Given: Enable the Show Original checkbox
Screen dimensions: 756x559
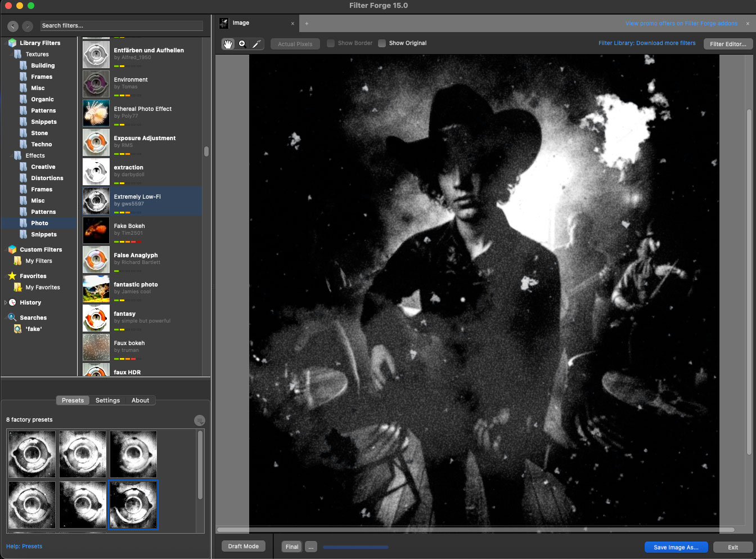Looking at the screenshot, I should [x=382, y=43].
